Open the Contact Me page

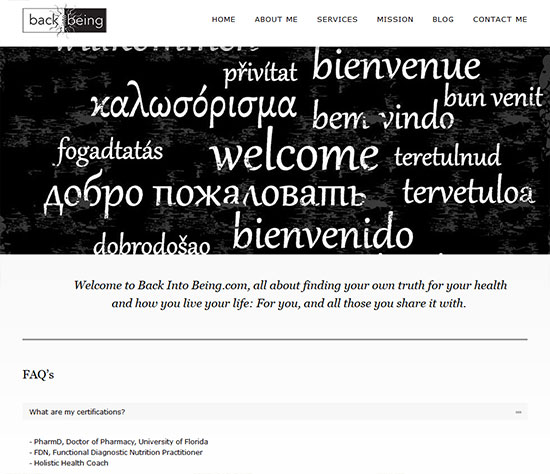500,20
